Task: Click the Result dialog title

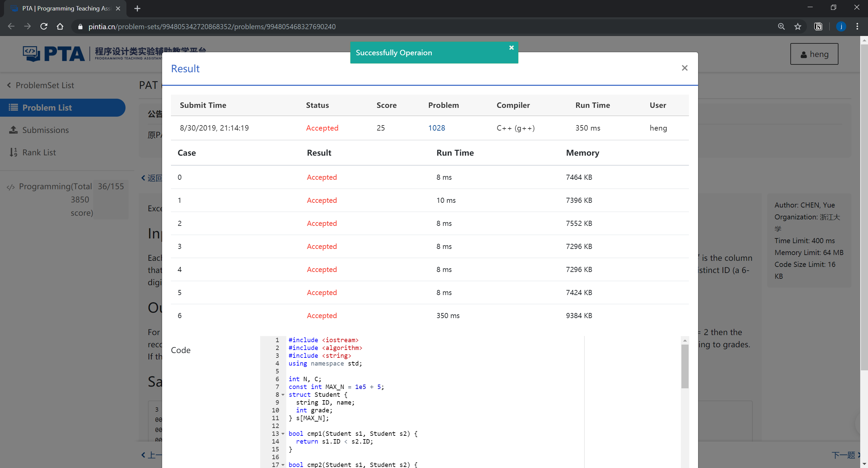Action: pyautogui.click(x=185, y=69)
